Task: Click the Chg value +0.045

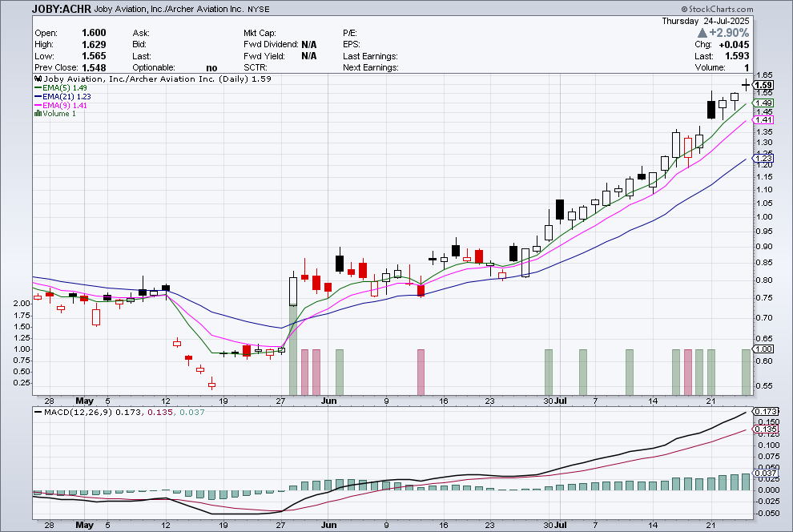Action: click(734, 45)
